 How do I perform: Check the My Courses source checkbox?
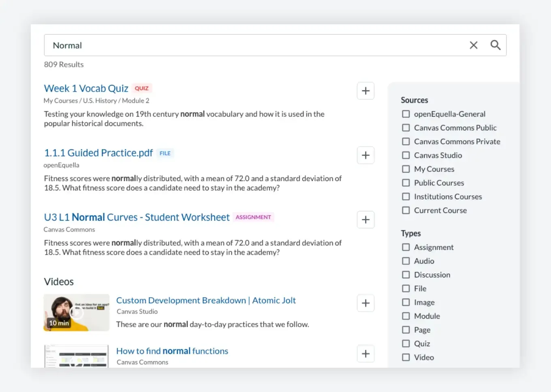(406, 169)
